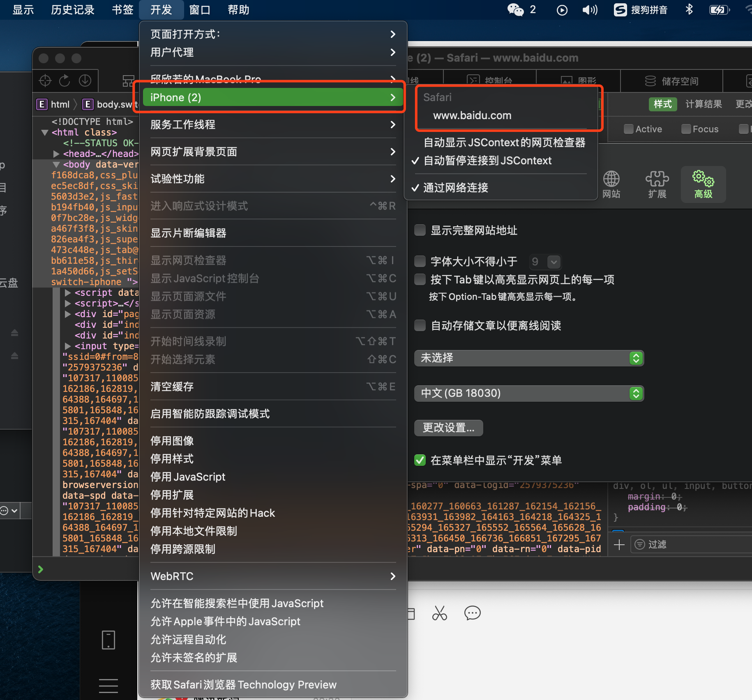The width and height of the screenshot is (752, 700).
Task: Toggle 自动存储文章以便离线阅读 checkbox
Action: (x=420, y=325)
